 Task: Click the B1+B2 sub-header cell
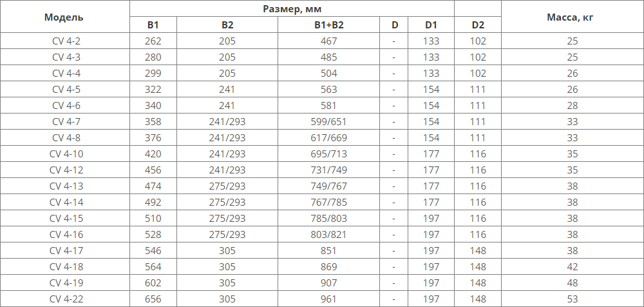pyautogui.click(x=329, y=25)
